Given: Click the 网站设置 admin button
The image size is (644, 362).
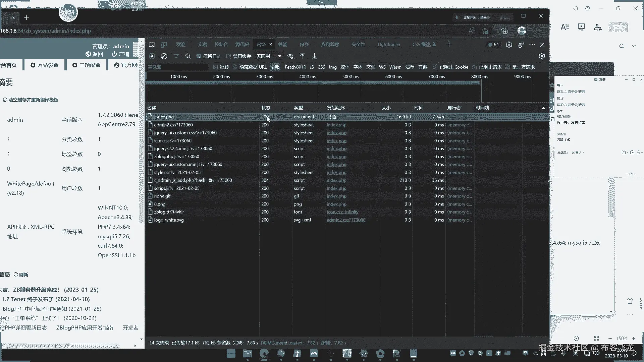Looking at the screenshot, I should [x=45, y=65].
